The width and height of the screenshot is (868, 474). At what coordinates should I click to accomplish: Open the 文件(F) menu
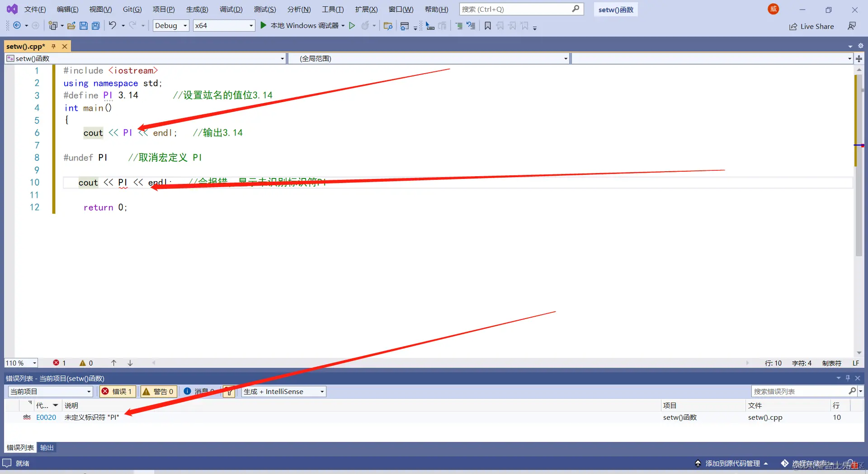tap(35, 9)
